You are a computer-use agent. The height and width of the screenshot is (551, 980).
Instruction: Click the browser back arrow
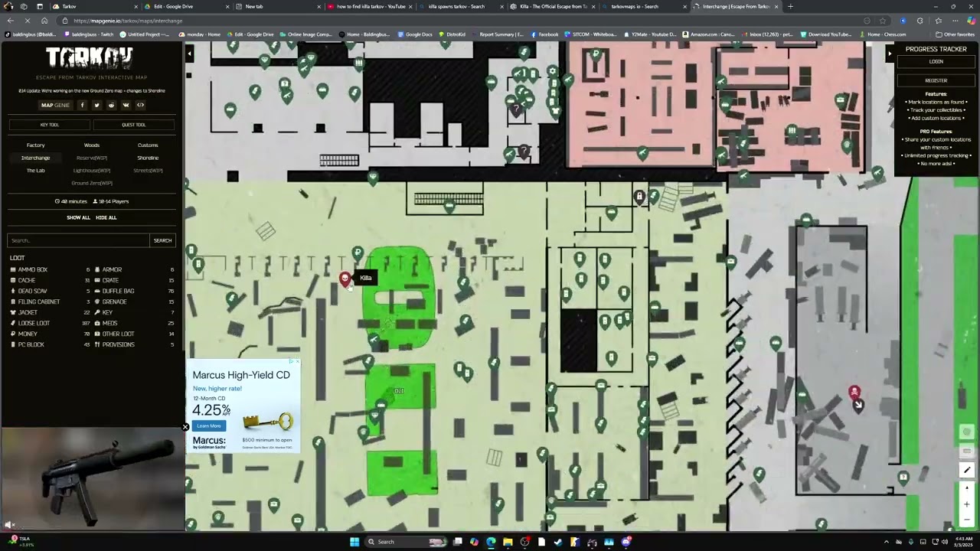(x=10, y=21)
